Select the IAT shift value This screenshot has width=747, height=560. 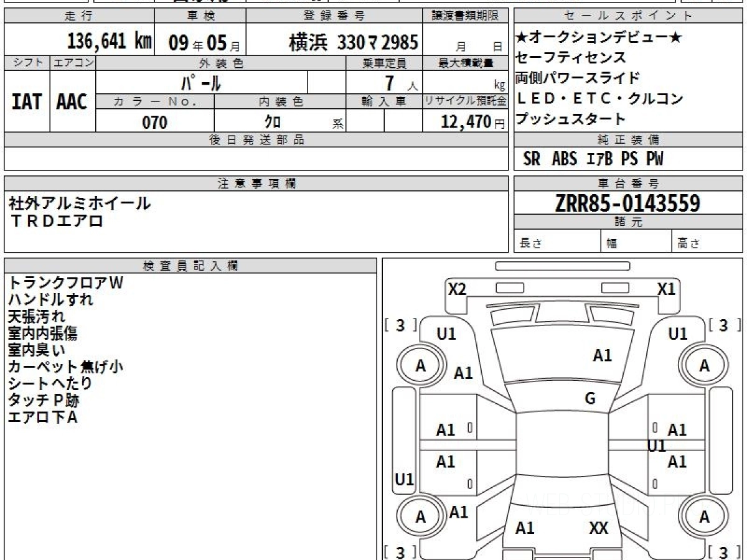[27, 101]
